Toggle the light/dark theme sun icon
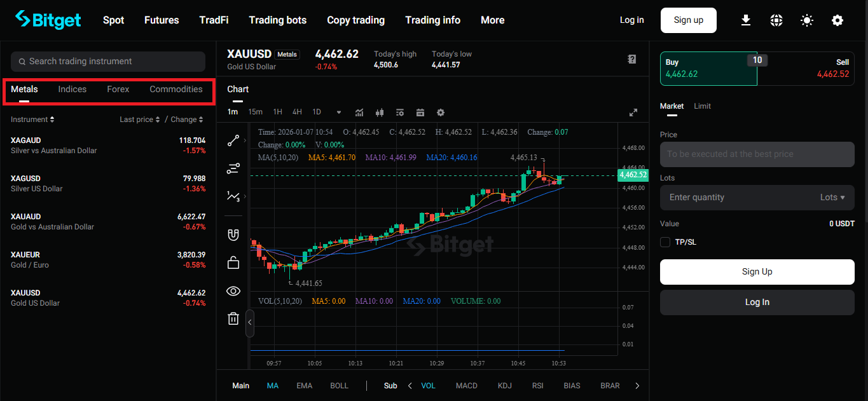The image size is (868, 401). point(807,20)
